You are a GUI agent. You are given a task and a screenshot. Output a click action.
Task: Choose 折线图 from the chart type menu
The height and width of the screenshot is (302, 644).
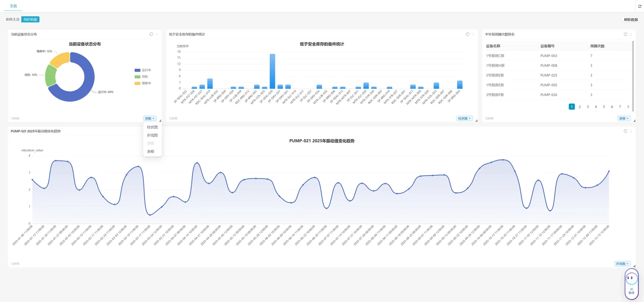click(152, 135)
